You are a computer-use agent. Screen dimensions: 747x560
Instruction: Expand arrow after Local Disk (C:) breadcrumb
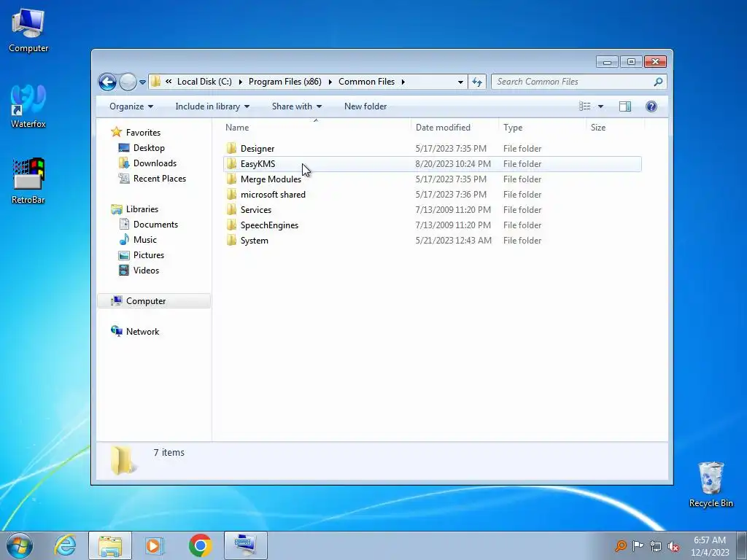click(x=240, y=82)
